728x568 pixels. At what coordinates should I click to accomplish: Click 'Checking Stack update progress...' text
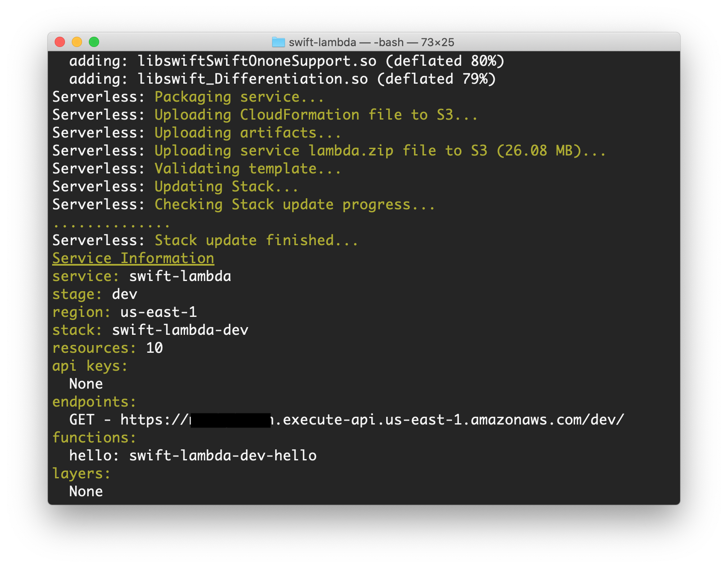(295, 205)
